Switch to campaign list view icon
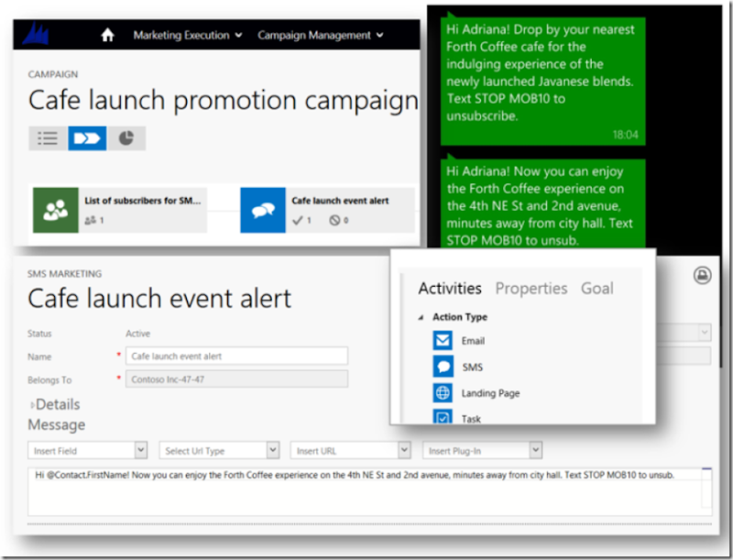The width and height of the screenshot is (733, 560). [x=48, y=138]
